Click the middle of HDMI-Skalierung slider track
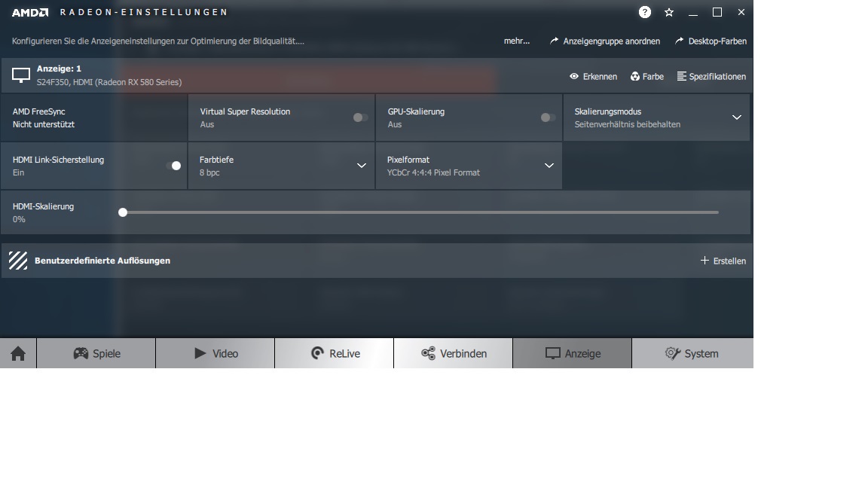 (x=420, y=212)
